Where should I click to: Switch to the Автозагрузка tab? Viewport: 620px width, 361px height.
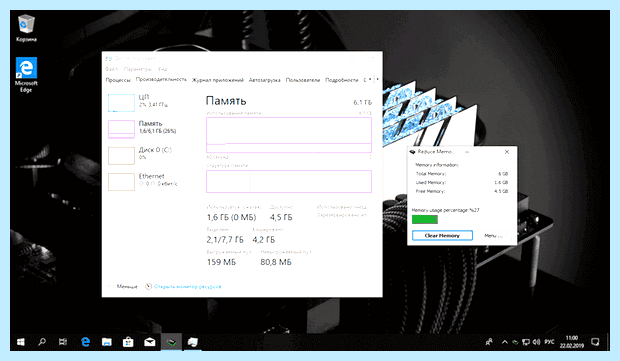coord(265,80)
